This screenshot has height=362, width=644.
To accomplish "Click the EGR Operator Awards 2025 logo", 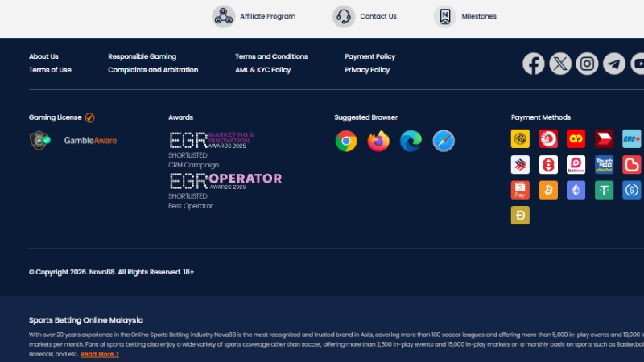I will (x=225, y=180).
